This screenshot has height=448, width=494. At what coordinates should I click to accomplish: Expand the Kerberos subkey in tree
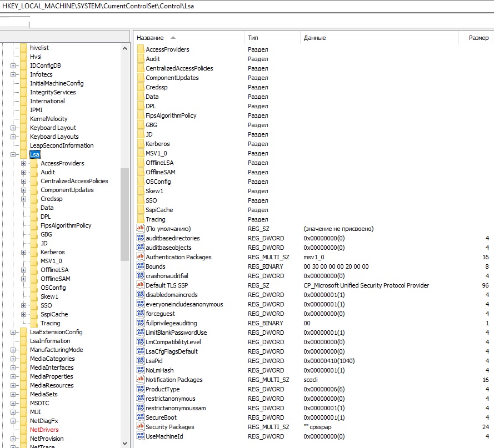[24, 252]
